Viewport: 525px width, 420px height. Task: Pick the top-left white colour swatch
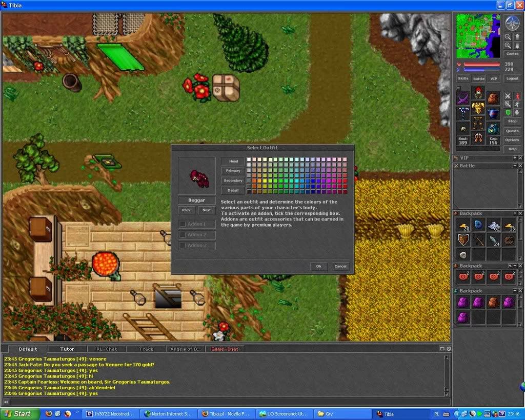coord(249,160)
